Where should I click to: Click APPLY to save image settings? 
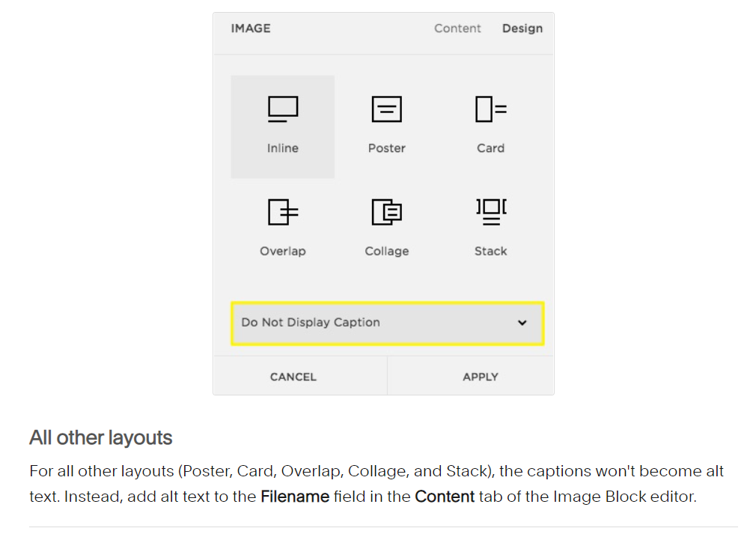(480, 377)
